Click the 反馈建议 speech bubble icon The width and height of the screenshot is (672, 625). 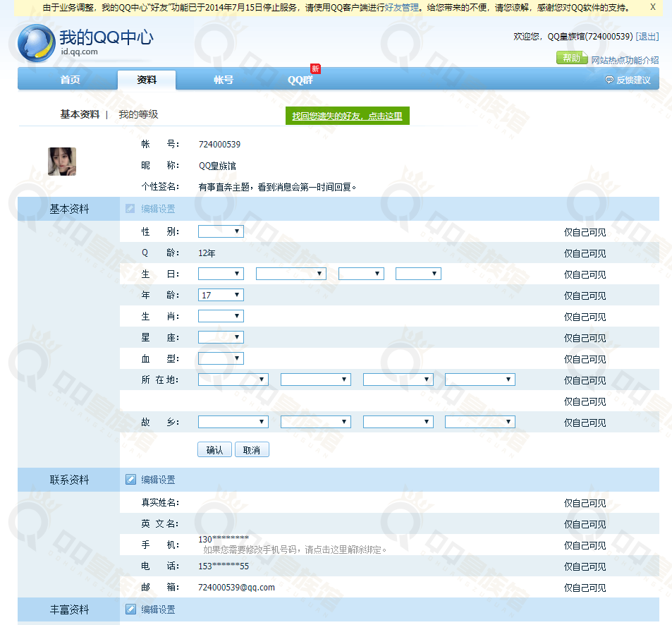tap(609, 79)
